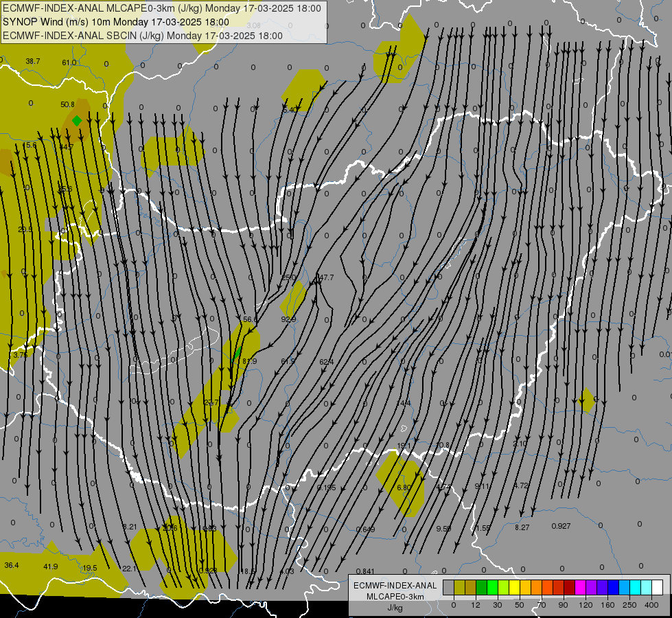Click the map value '19.5'
Image resolution: width=672 pixels, height=618 pixels.
tap(89, 568)
